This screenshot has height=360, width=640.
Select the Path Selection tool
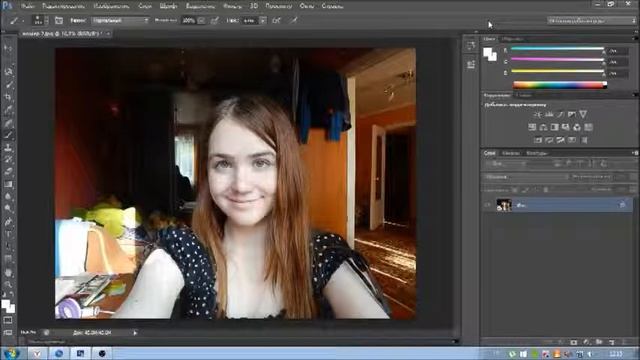pos(8,247)
